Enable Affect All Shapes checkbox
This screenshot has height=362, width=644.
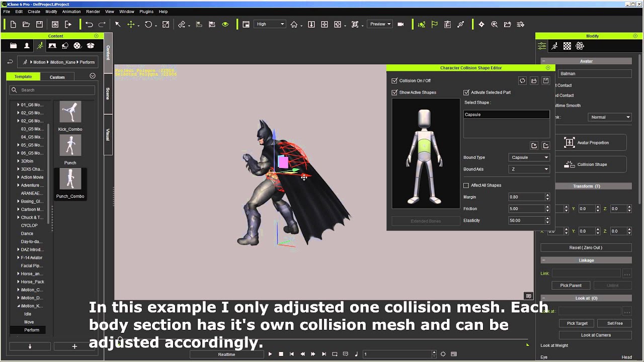pos(466,186)
